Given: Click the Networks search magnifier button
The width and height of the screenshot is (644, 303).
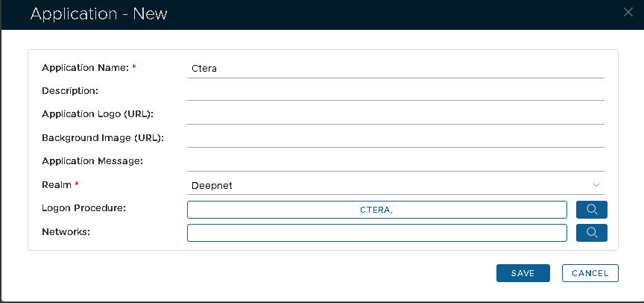Looking at the screenshot, I should click(592, 233).
